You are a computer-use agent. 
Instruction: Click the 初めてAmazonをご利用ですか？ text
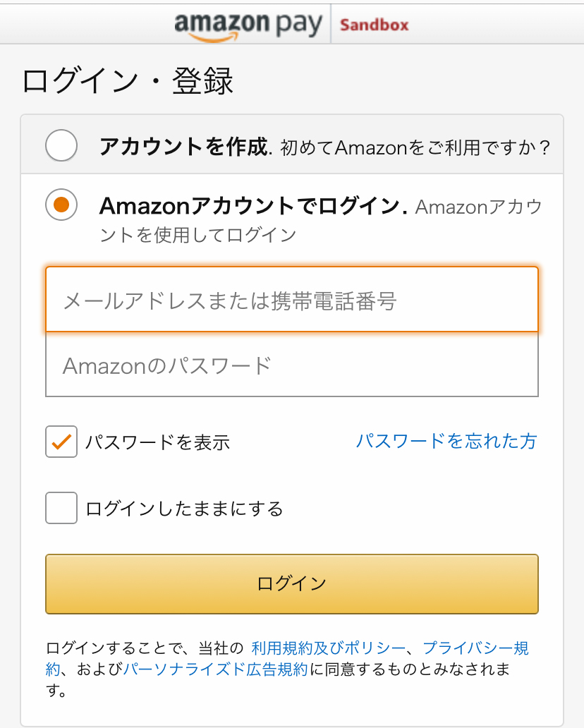(x=415, y=147)
